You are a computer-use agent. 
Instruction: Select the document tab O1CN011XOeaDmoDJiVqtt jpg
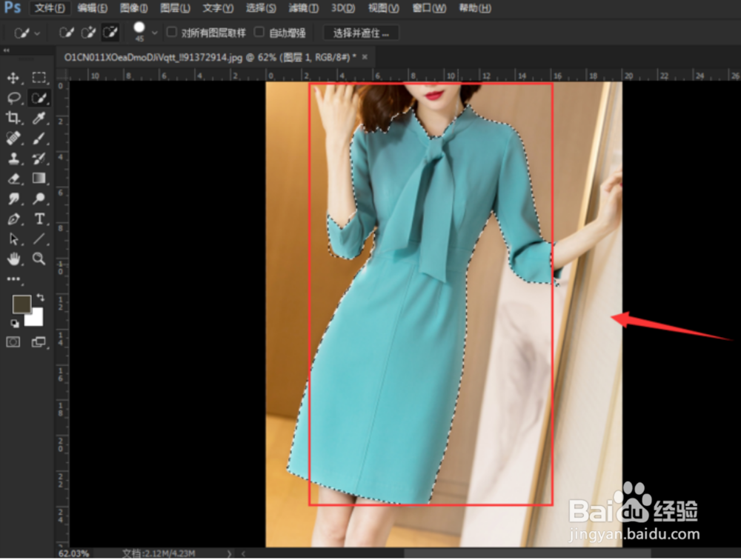point(210,58)
